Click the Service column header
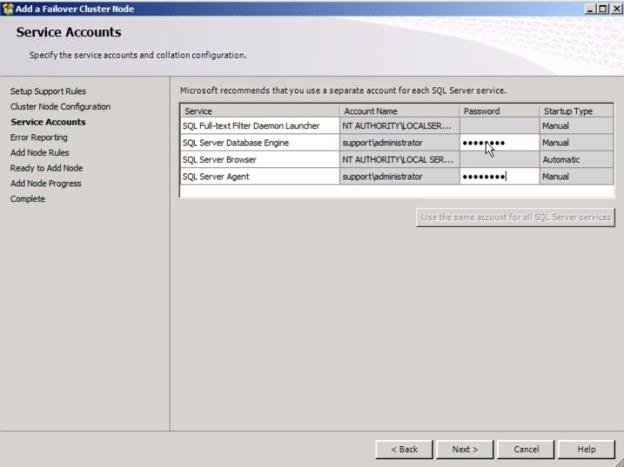Image resolution: width=624 pixels, height=467 pixels. click(x=259, y=111)
